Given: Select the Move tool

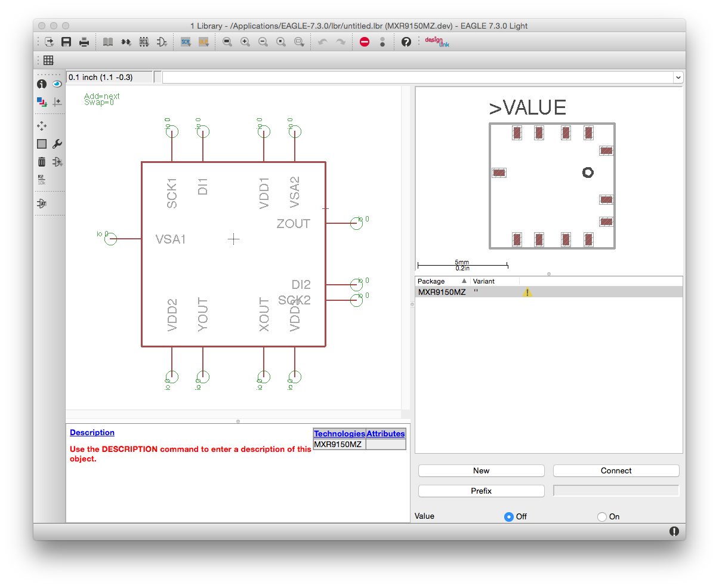Looking at the screenshot, I should click(x=42, y=126).
